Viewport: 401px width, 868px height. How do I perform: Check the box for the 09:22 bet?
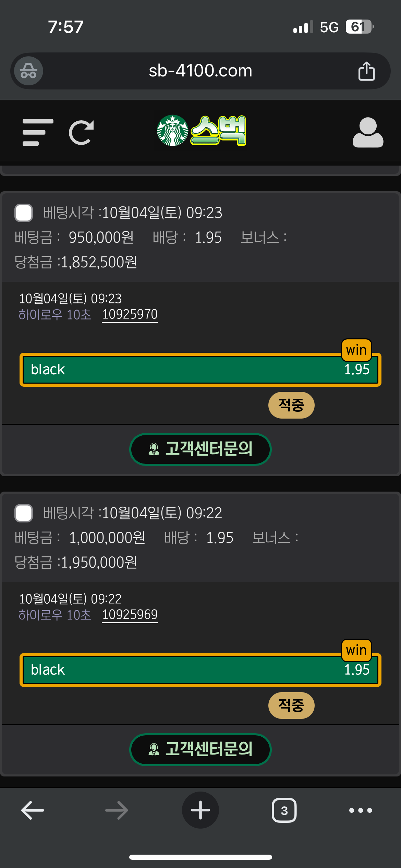24,513
